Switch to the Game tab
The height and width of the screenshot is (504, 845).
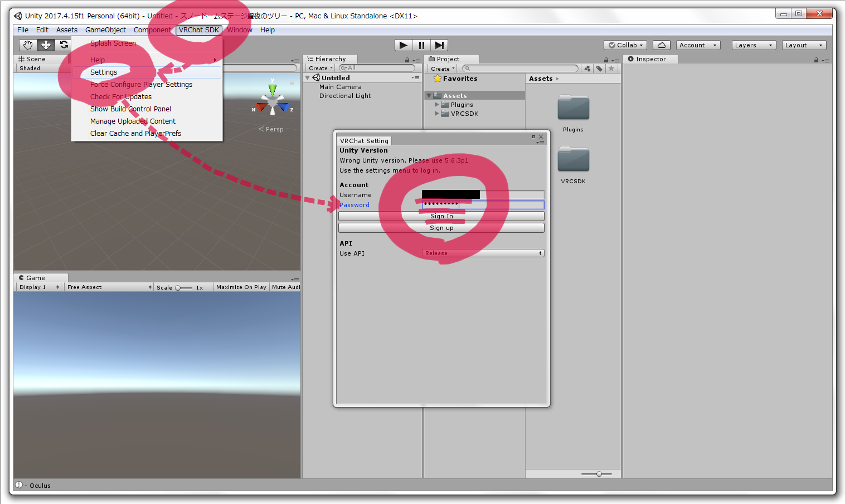40,278
